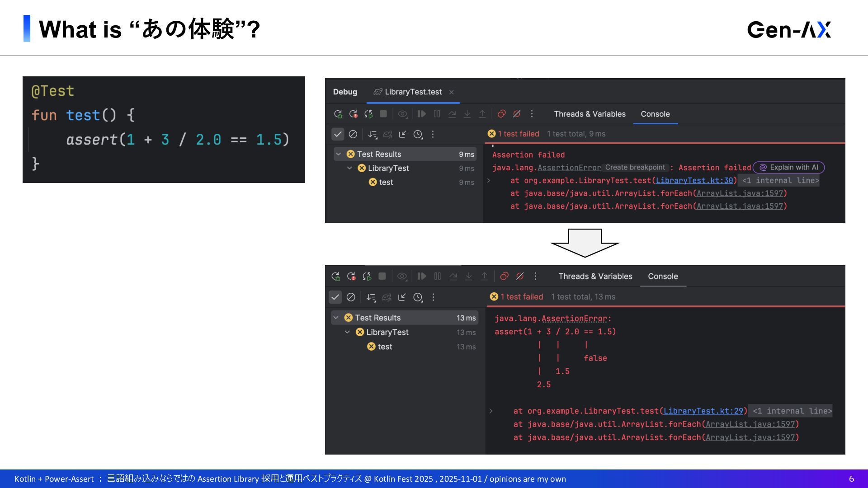Open the LibraryTest.kt:30 stack trace link
868x488 pixels.
point(694,180)
